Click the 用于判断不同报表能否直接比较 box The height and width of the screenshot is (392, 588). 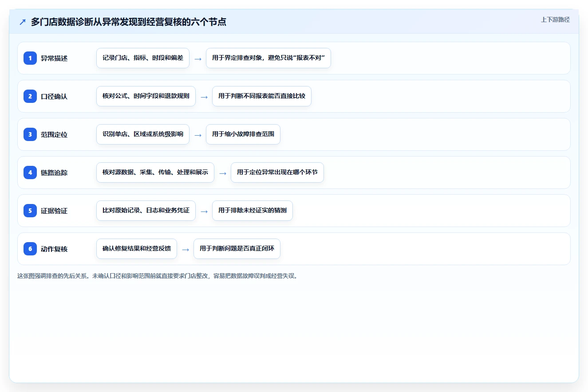pos(262,96)
